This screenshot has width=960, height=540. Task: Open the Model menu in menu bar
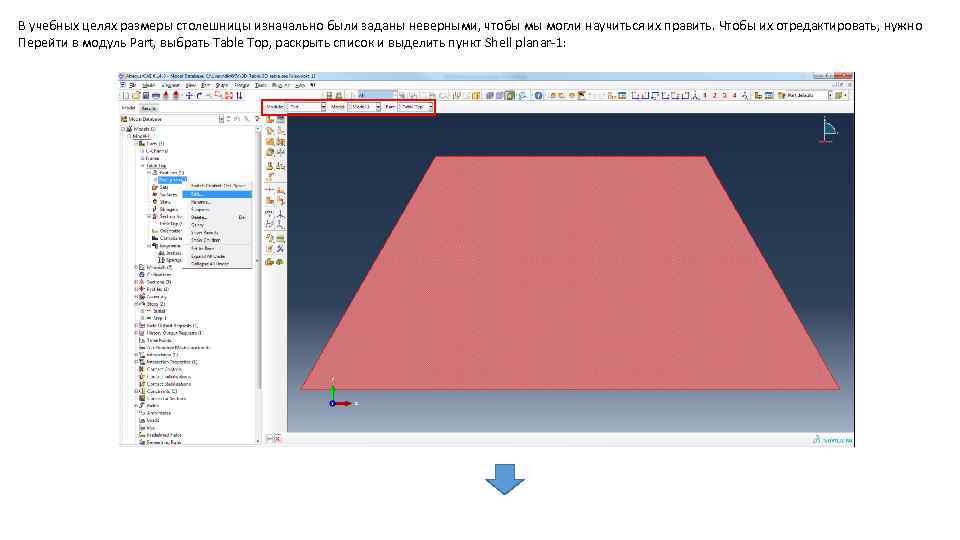pyautogui.click(x=148, y=85)
